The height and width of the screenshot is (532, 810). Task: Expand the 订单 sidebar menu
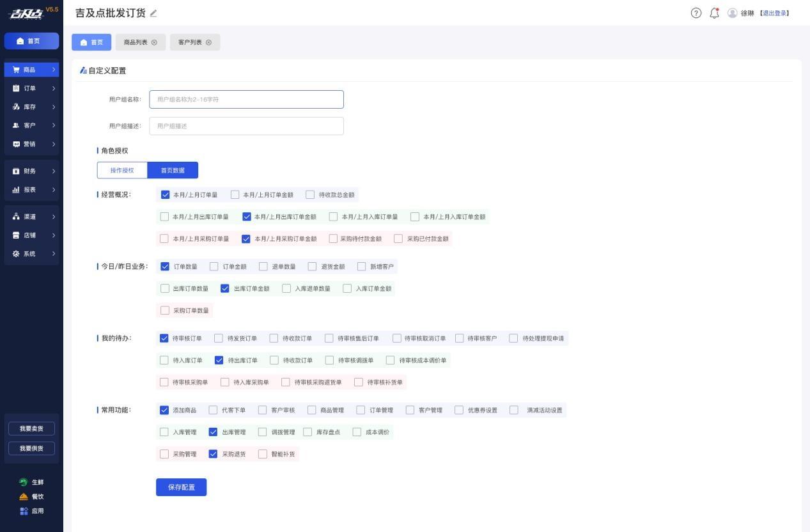click(31, 88)
